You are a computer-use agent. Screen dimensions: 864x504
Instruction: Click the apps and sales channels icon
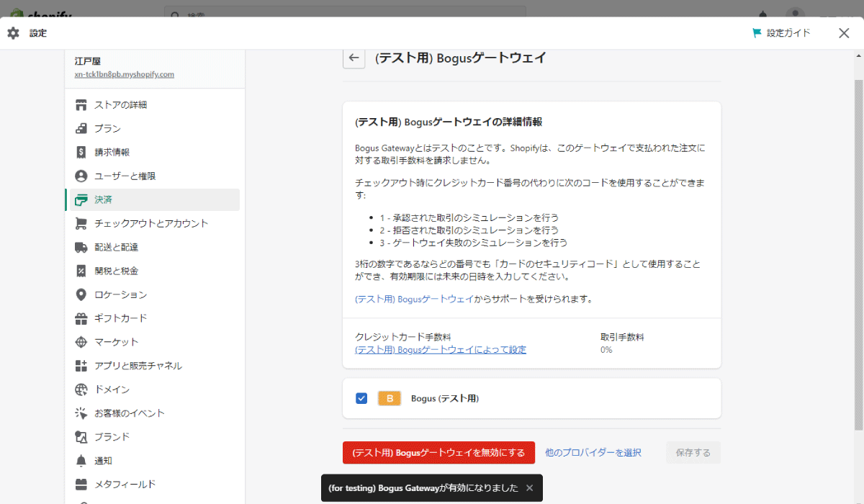click(81, 366)
